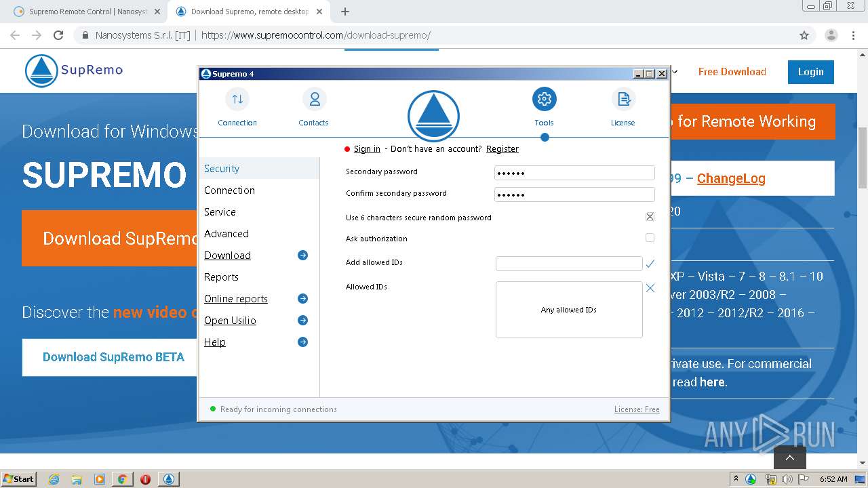Select Reports in the Tools sidebar

[x=259, y=277]
